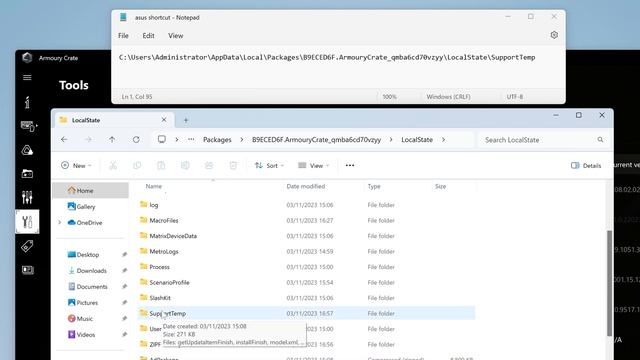The image size is (640, 360).
Task: Click Packages breadcrumb
Action: [x=217, y=140]
